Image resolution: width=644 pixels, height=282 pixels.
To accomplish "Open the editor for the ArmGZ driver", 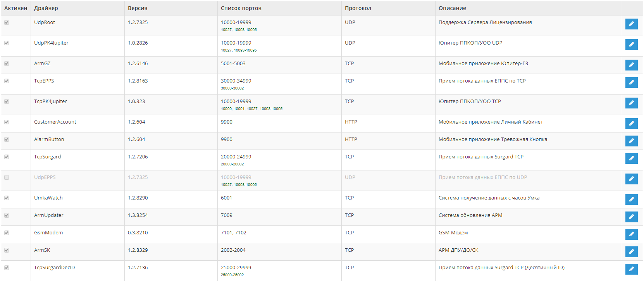I will click(x=631, y=65).
